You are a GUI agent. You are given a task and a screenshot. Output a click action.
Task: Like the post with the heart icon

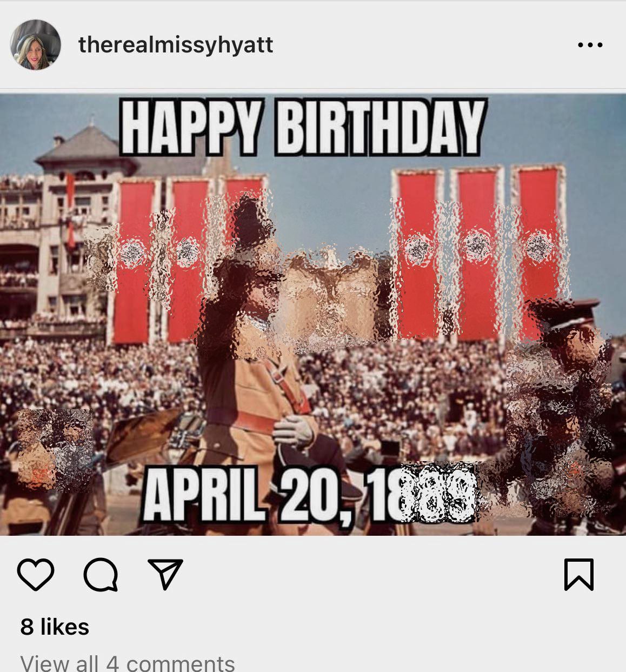pos(36,574)
